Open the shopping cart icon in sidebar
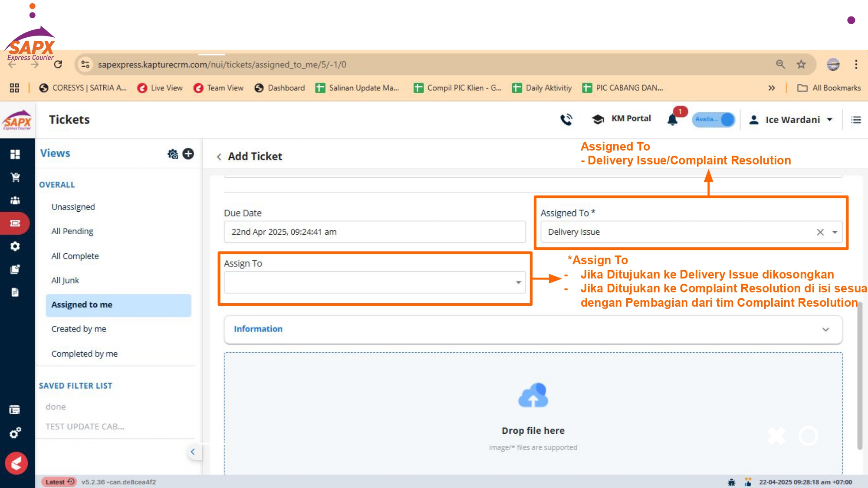The height and width of the screenshot is (488, 868). pyautogui.click(x=15, y=177)
